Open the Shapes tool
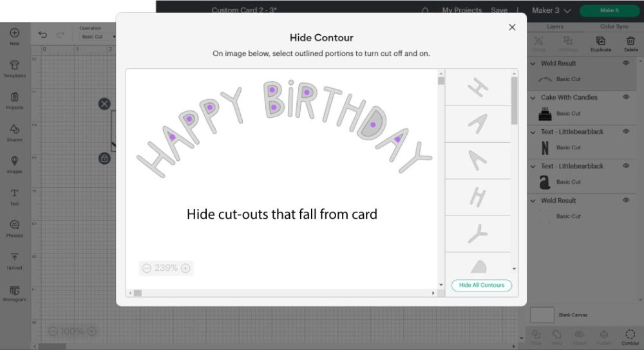This screenshot has width=644, height=350. (x=14, y=133)
